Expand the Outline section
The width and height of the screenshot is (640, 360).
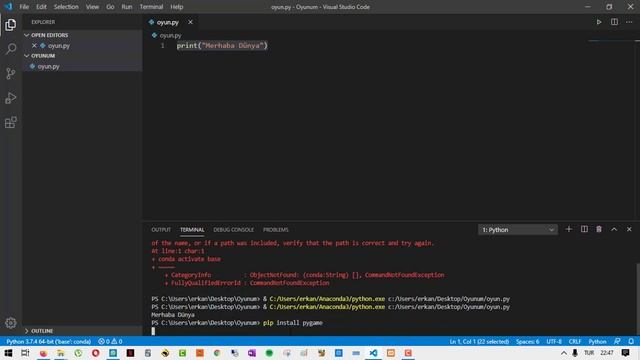pyautogui.click(x=82, y=331)
